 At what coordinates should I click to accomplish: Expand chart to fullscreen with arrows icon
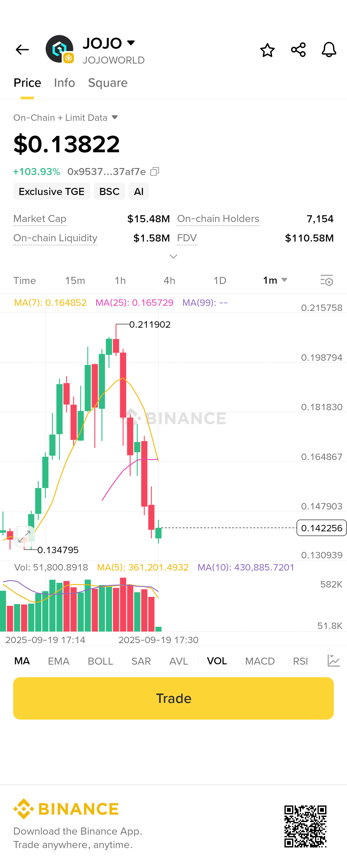(24, 536)
